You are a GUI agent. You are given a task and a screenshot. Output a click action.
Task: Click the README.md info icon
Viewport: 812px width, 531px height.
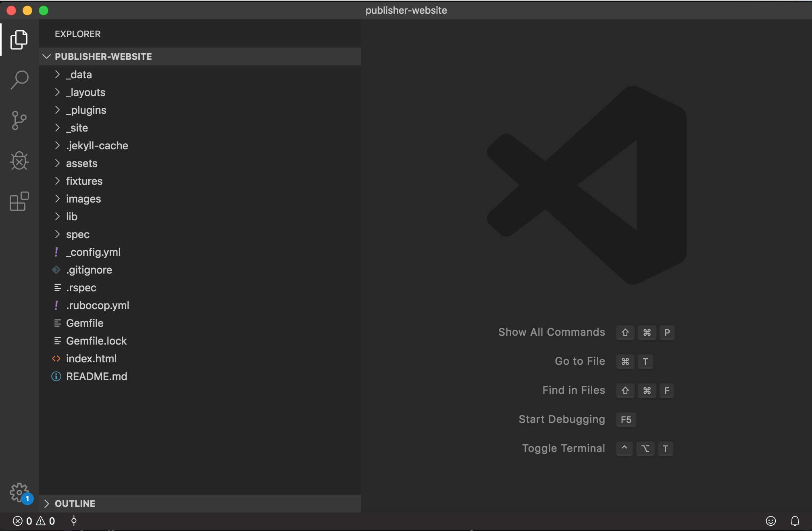[56, 376]
